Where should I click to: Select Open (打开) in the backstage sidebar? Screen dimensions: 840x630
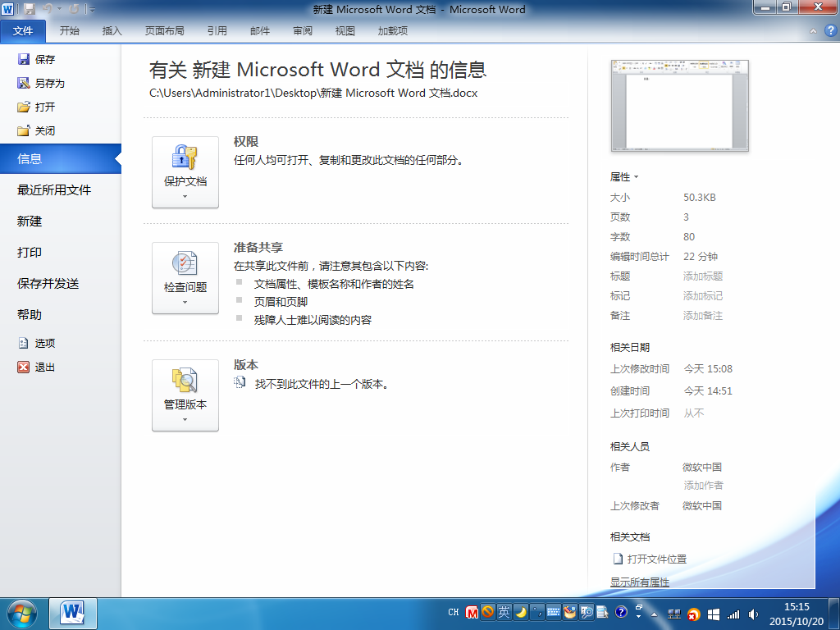point(36,107)
